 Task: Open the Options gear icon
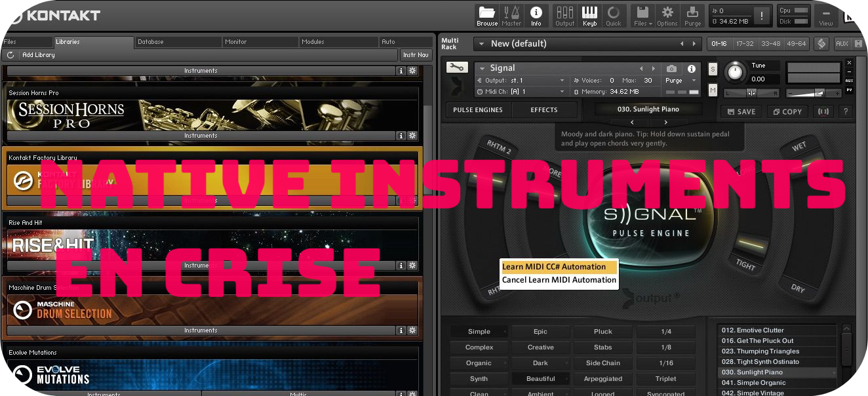(x=667, y=15)
